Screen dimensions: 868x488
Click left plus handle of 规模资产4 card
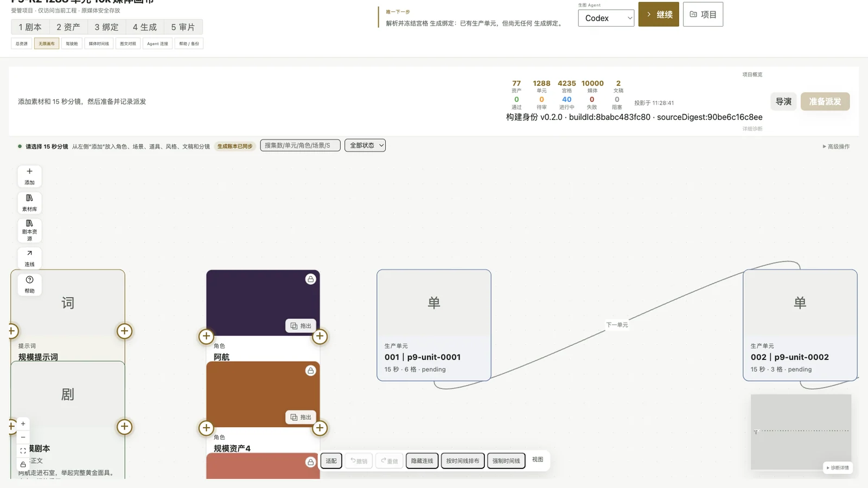[x=206, y=428]
